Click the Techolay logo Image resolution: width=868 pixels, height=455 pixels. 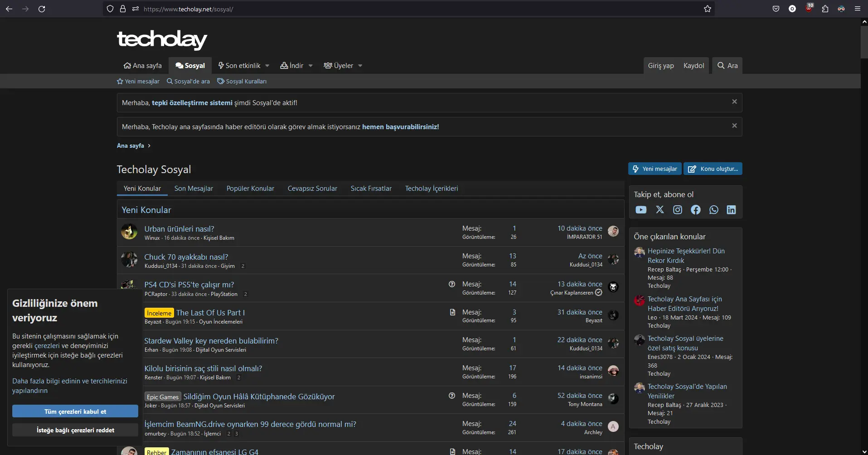(162, 40)
